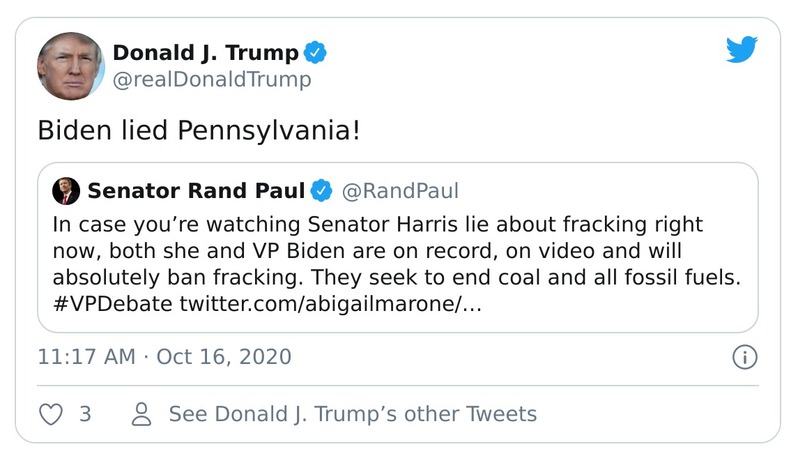The height and width of the screenshot is (463, 798).
Task: Open the tweet info circle icon
Action: click(x=744, y=356)
